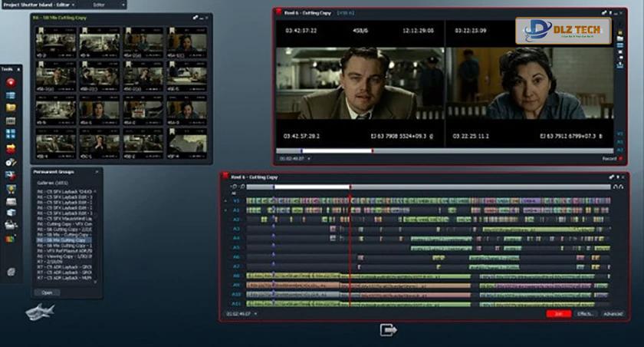
Task: Select the last clip thumbnail in bin bottom row
Action: [x=187, y=144]
